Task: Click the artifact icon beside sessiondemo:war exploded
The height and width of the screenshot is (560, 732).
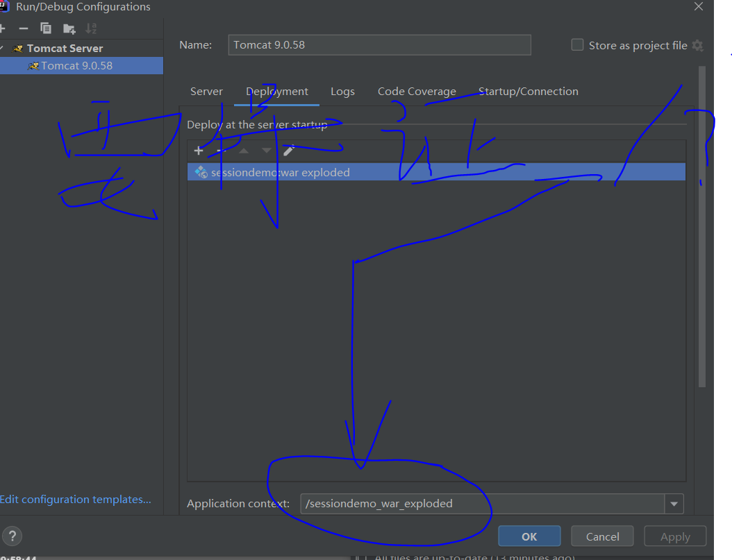Action: pyautogui.click(x=201, y=172)
